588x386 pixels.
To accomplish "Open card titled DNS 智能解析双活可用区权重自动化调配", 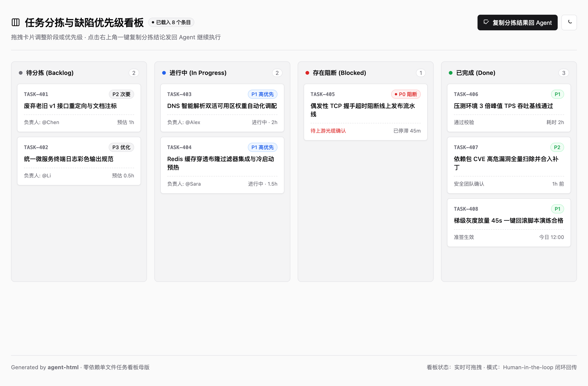I will click(x=222, y=108).
